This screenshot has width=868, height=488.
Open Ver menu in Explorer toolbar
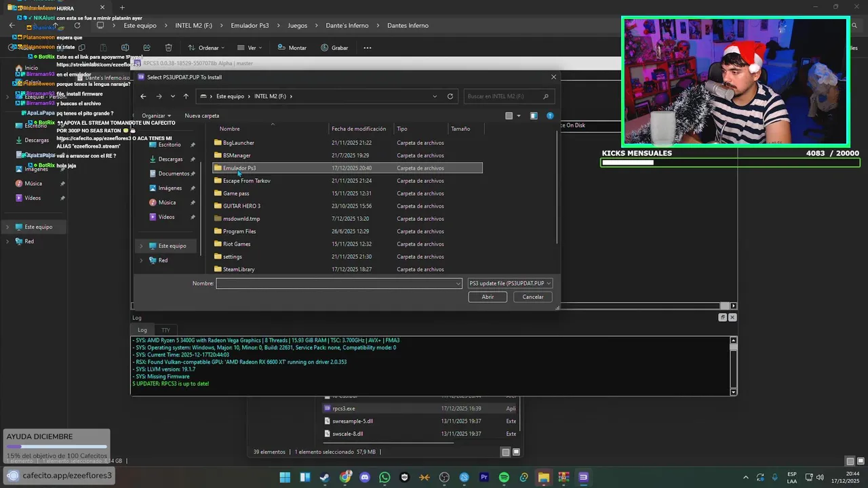coord(250,48)
